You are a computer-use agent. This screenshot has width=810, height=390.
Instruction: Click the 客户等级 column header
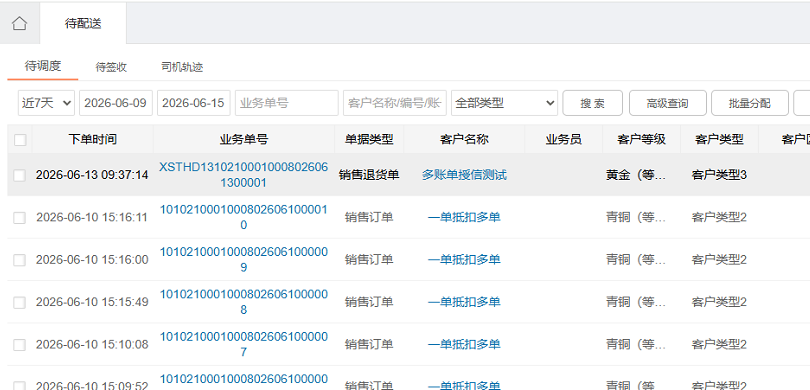(641, 139)
